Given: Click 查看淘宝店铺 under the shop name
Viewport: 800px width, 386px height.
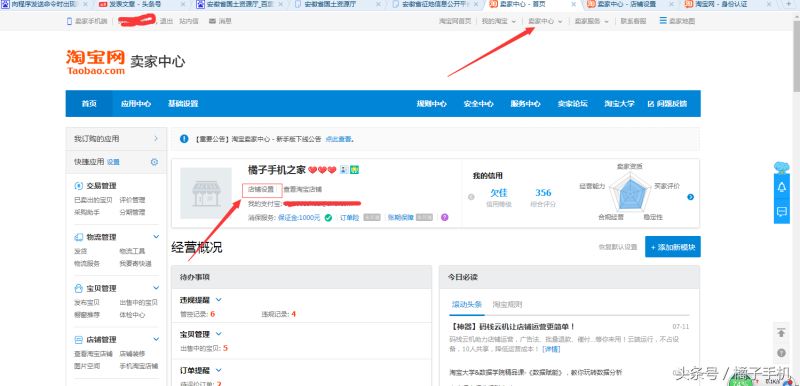Looking at the screenshot, I should (x=303, y=189).
